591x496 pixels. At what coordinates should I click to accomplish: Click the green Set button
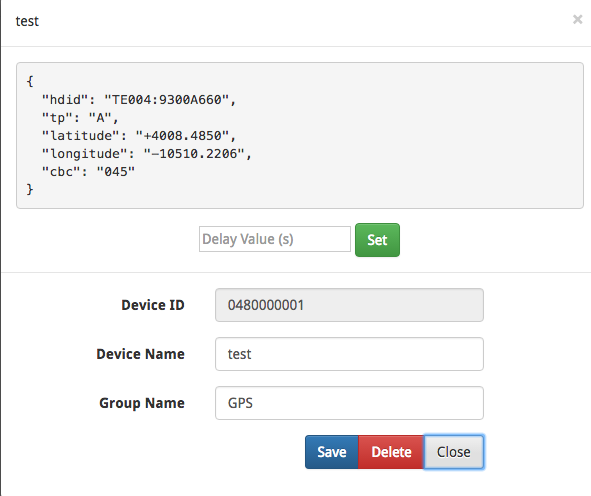377,240
